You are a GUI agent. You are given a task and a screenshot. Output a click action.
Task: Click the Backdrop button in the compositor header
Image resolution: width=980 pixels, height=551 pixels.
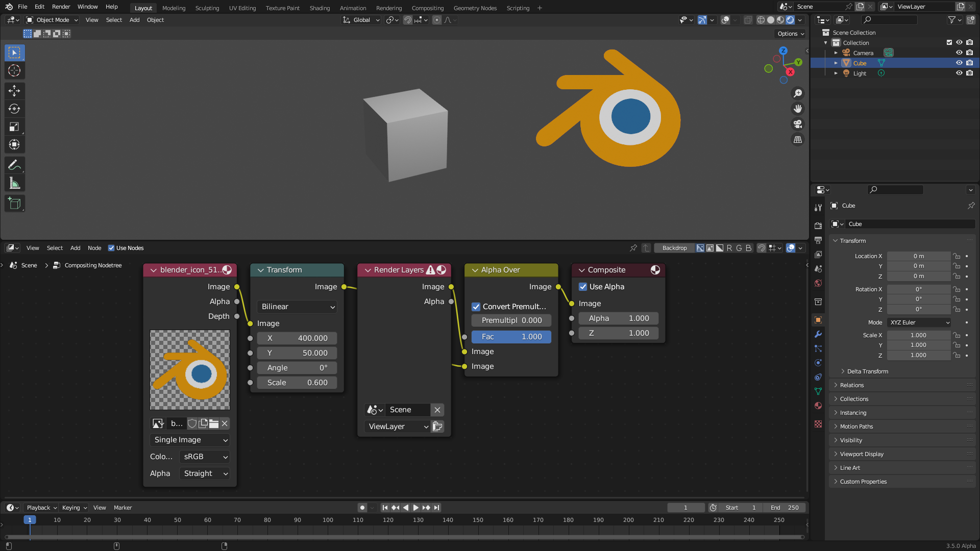pos(674,248)
